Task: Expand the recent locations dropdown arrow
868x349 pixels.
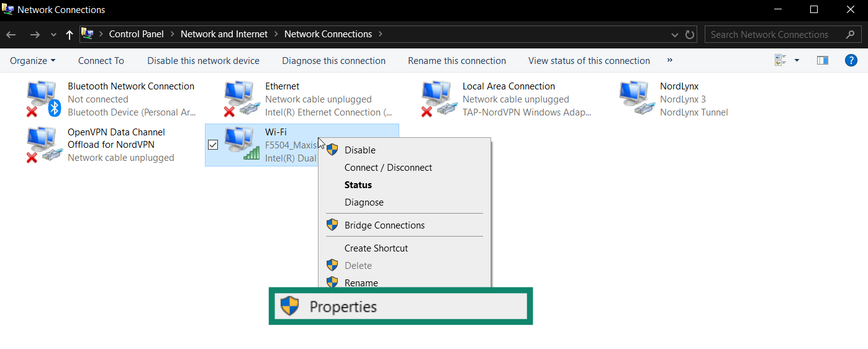Action: click(53, 35)
